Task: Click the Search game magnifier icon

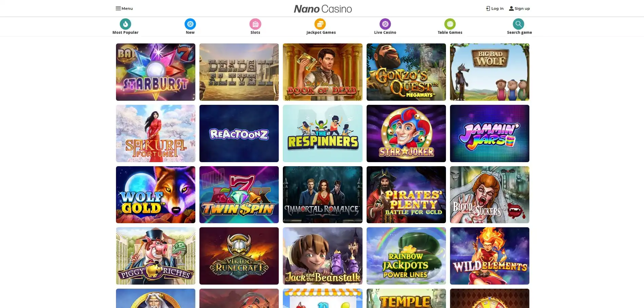Action: point(518,24)
